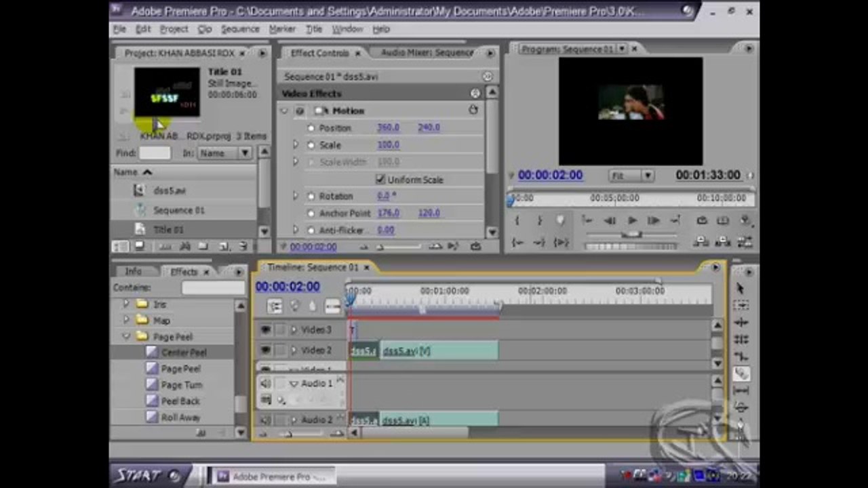Click Set Out Point in Program monitor
The image size is (868, 488).
539,220
